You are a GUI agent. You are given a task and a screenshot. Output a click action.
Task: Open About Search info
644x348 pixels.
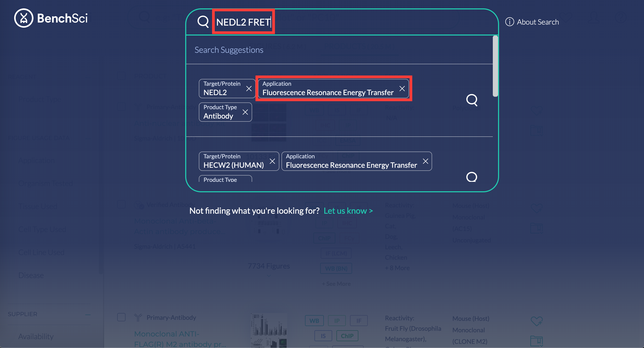532,22
